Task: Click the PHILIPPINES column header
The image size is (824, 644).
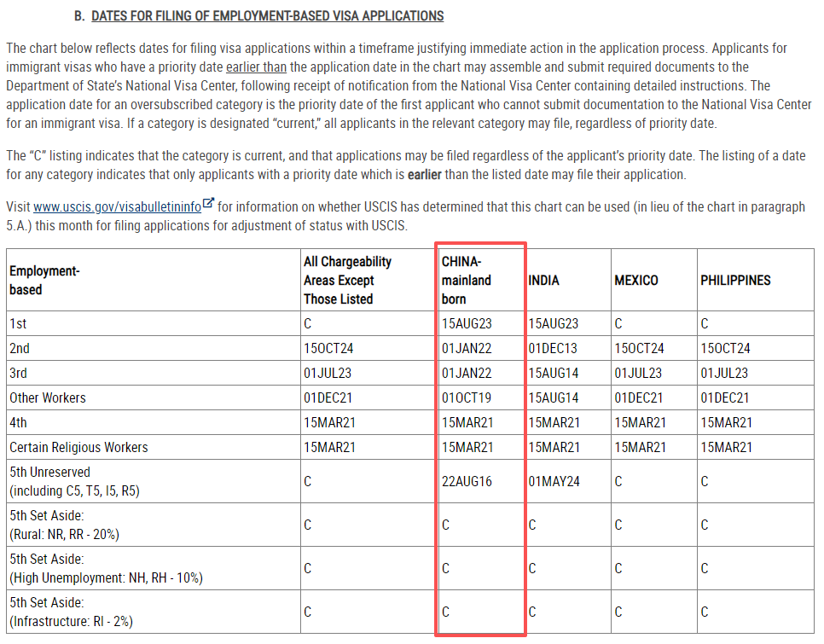Action: click(x=735, y=280)
